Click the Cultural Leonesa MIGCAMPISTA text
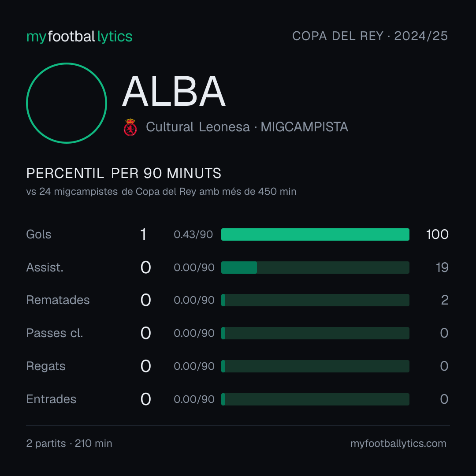The width and height of the screenshot is (476, 476). 247,127
